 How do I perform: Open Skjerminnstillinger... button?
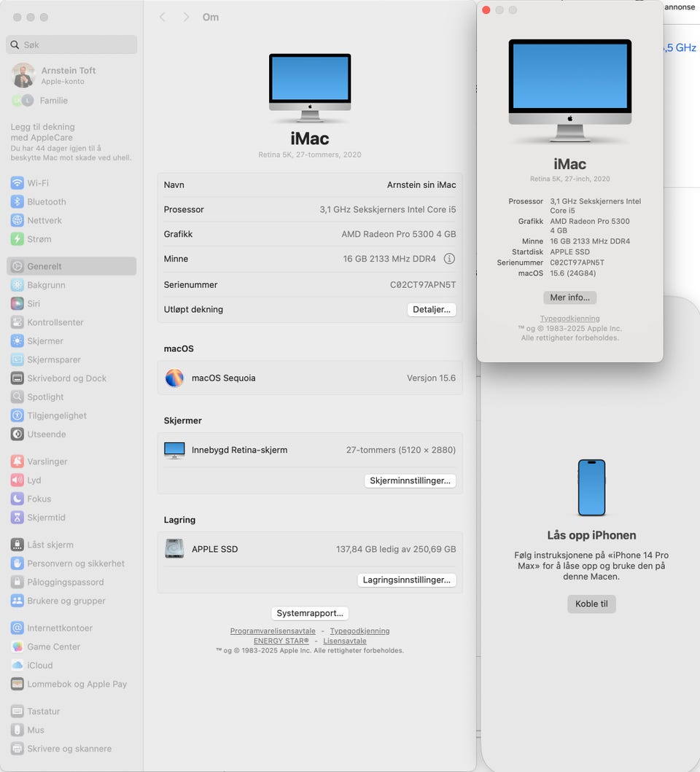click(410, 481)
